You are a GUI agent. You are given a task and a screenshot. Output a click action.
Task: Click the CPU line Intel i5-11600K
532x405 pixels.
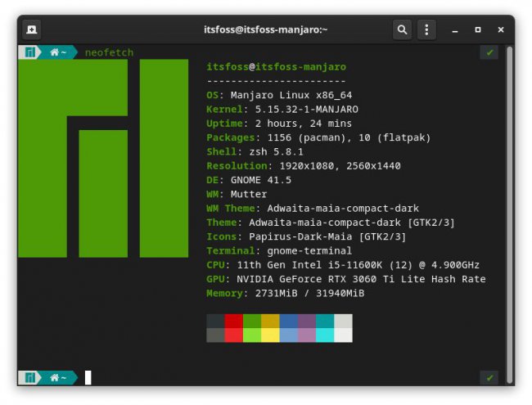click(x=343, y=265)
